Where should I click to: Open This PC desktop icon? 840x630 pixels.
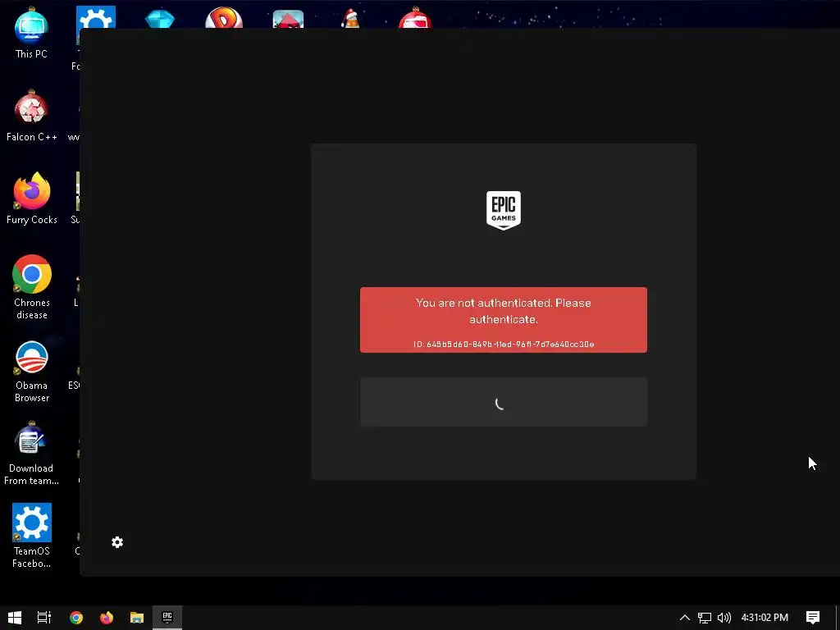pyautogui.click(x=31, y=33)
